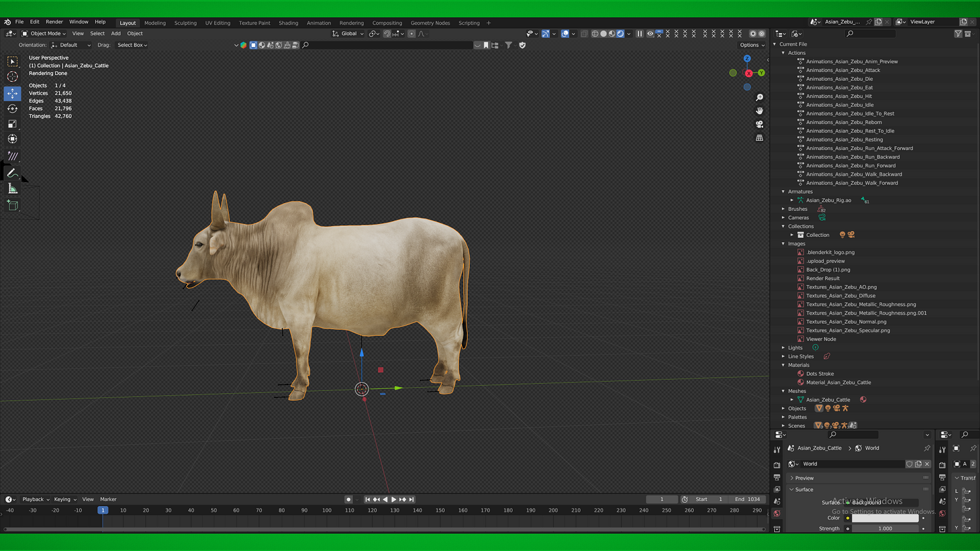The width and height of the screenshot is (980, 551).
Task: Select the Animations_Asian_Zebu_Attack action
Action: (x=843, y=71)
